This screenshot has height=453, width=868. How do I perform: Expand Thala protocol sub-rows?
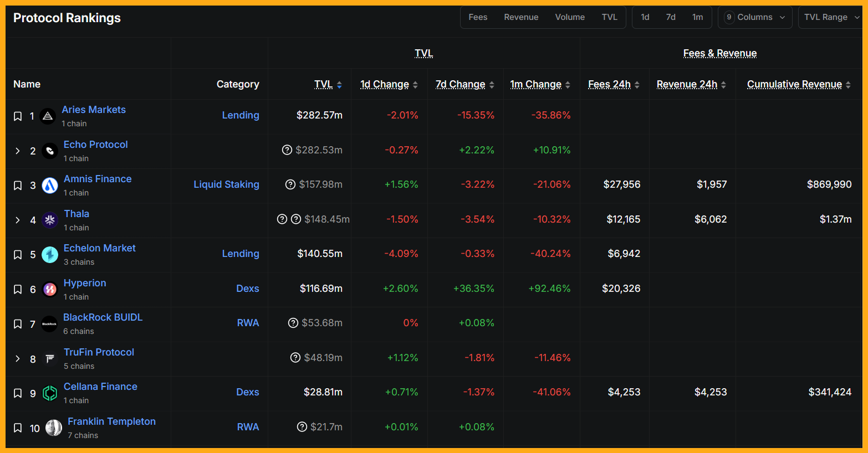click(18, 220)
